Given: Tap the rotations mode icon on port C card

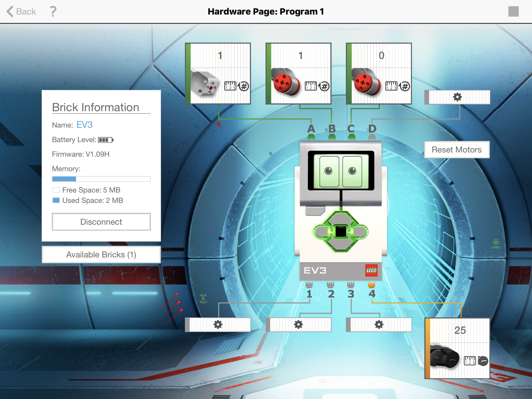Looking at the screenshot, I should coord(405,86).
